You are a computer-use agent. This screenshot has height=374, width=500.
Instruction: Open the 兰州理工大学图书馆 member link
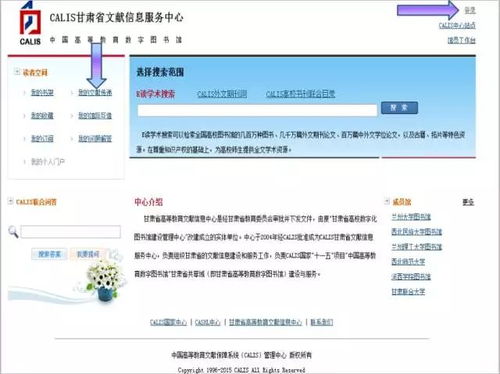coord(417,247)
